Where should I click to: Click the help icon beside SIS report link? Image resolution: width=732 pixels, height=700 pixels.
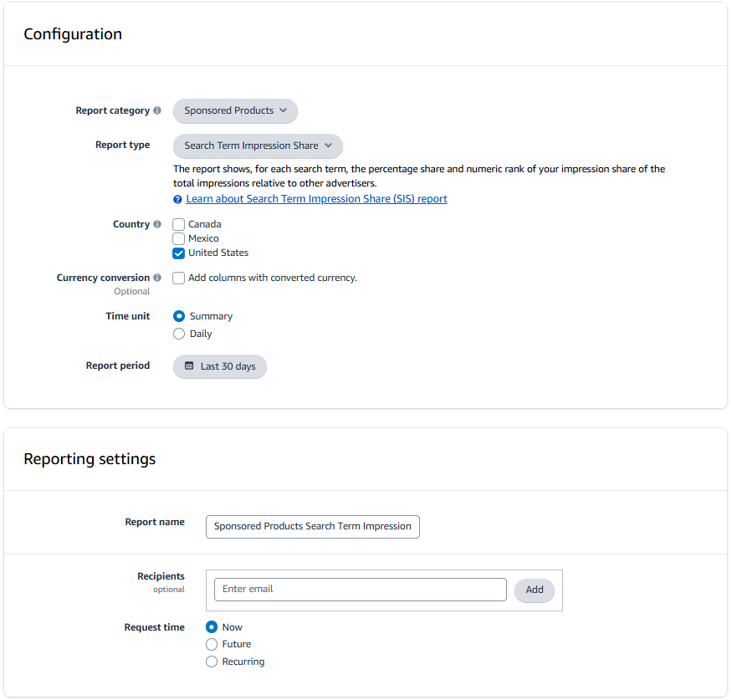(177, 200)
